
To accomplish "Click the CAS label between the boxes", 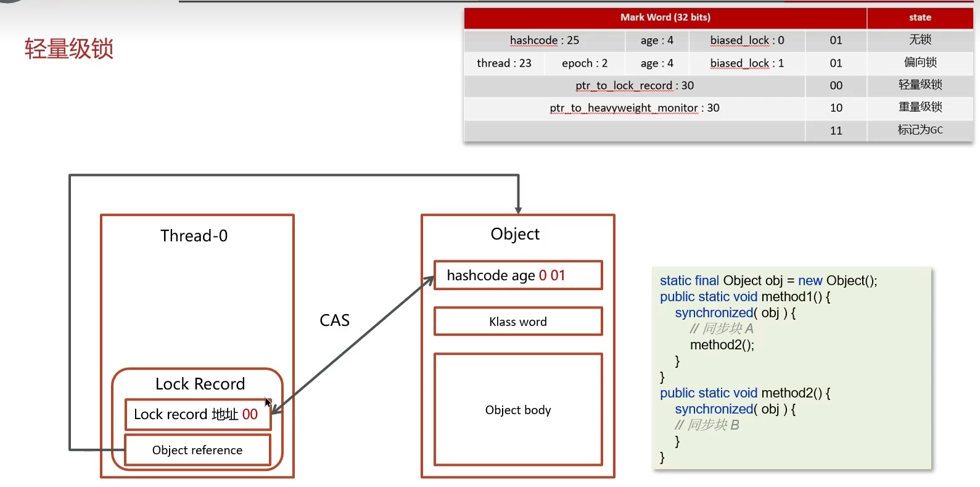I will pyautogui.click(x=334, y=320).
